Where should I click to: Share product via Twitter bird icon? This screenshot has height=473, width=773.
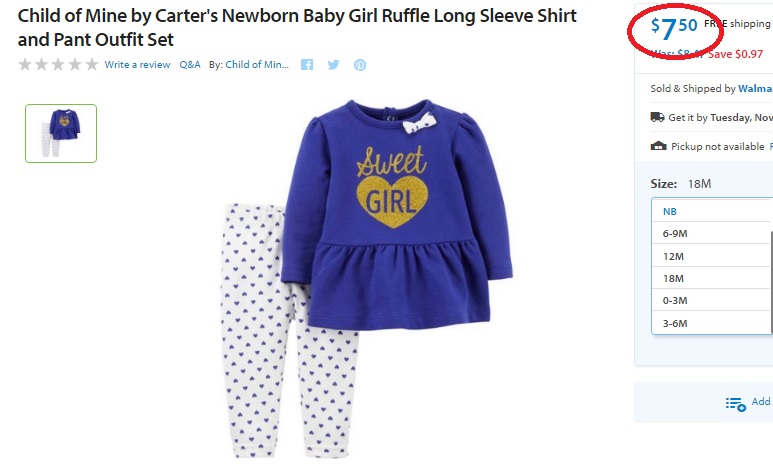(x=333, y=65)
